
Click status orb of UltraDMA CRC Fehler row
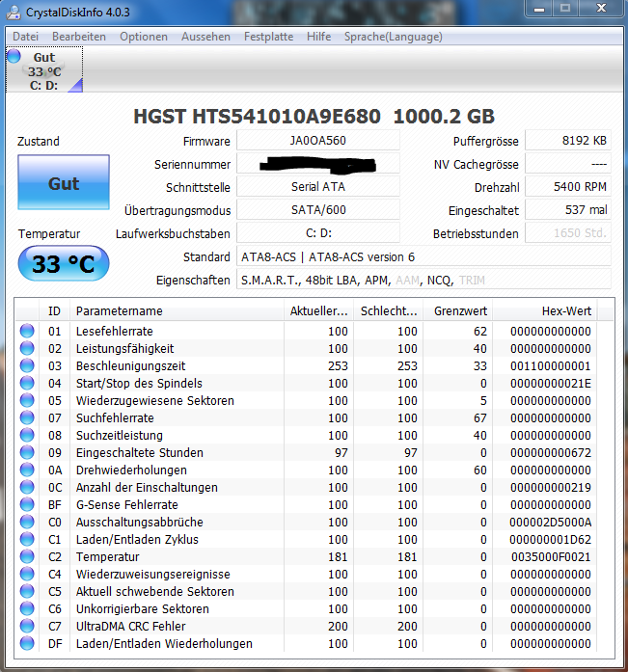point(27,626)
